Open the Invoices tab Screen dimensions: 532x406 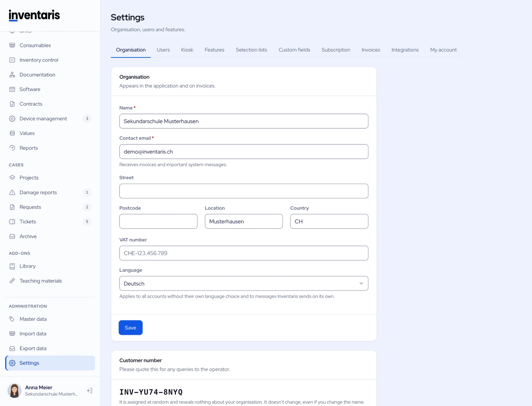(x=371, y=50)
